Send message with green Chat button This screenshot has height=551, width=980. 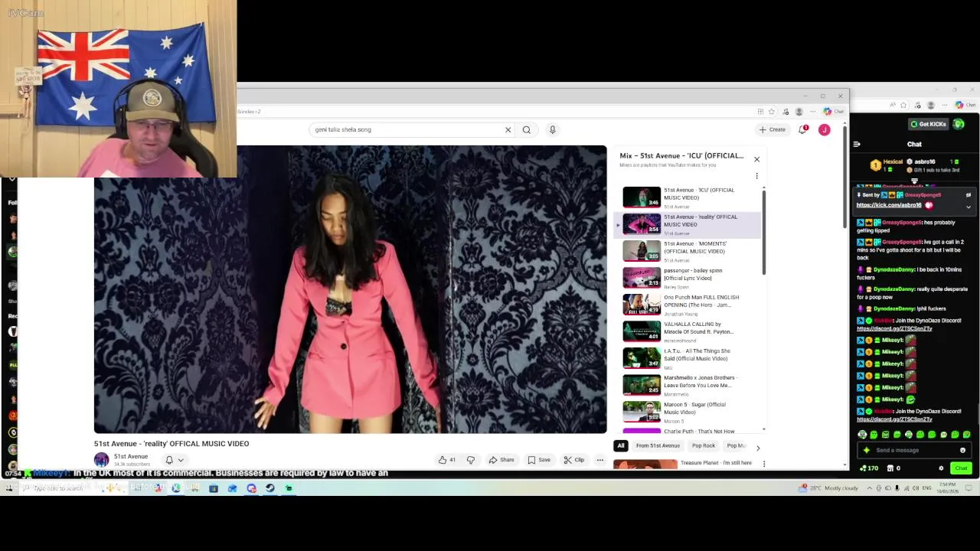[x=961, y=468]
